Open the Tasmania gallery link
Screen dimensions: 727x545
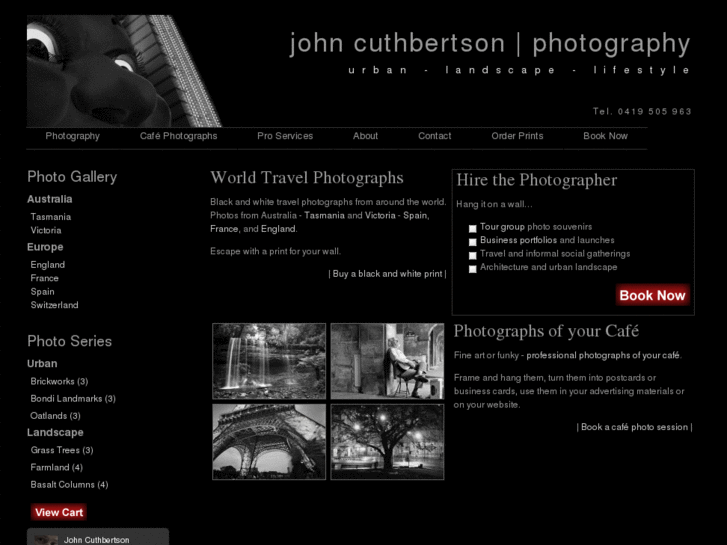click(51, 217)
